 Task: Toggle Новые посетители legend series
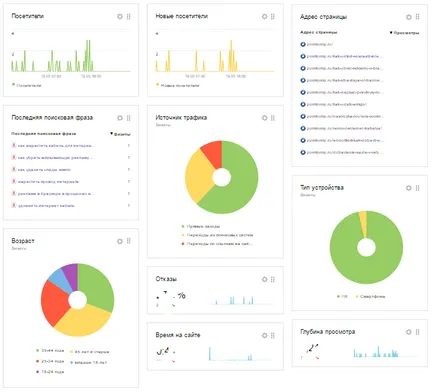(178, 86)
